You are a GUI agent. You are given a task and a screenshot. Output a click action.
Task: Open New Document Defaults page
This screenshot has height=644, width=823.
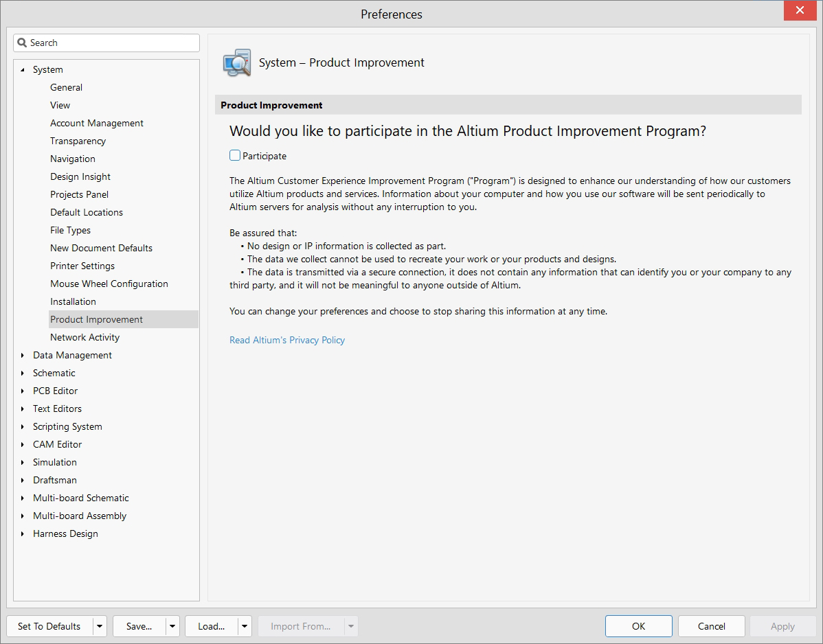click(x=101, y=248)
